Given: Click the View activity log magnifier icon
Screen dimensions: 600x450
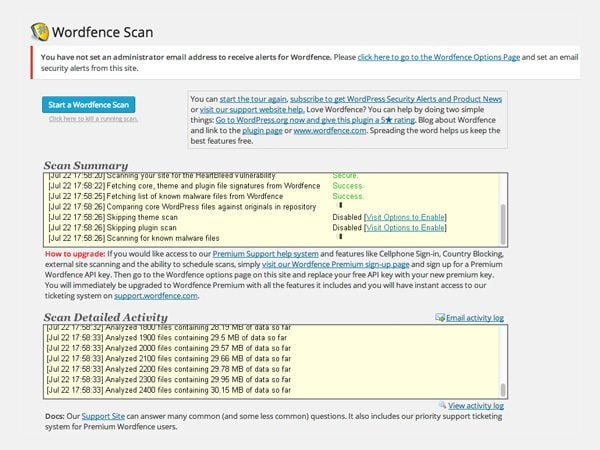Looking at the screenshot, I should [442, 405].
